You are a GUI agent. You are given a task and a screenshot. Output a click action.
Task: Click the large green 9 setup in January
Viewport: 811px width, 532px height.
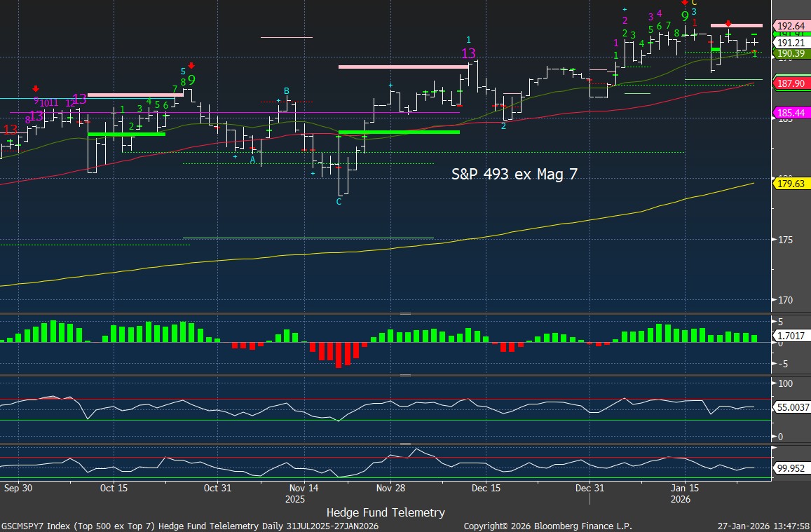tap(684, 16)
